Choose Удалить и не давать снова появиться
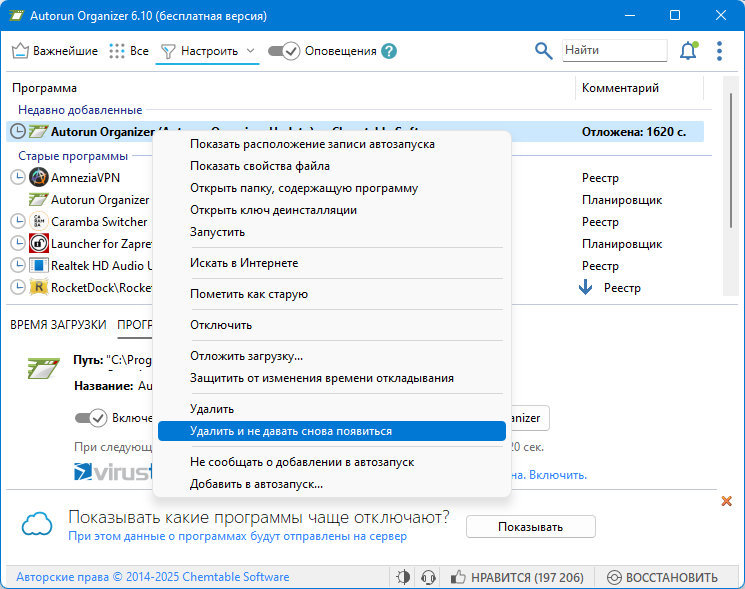Viewport: 745px width, 589px height. 332,431
